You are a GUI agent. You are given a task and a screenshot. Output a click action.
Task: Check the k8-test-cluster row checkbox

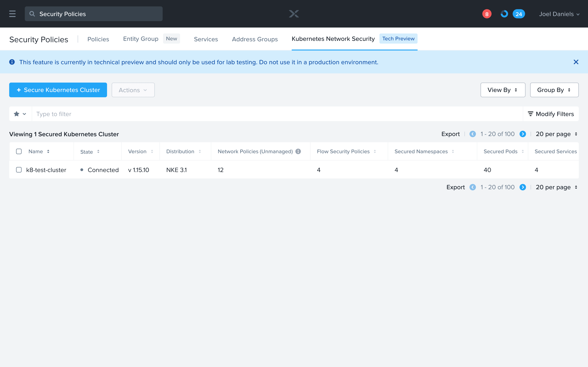click(19, 170)
